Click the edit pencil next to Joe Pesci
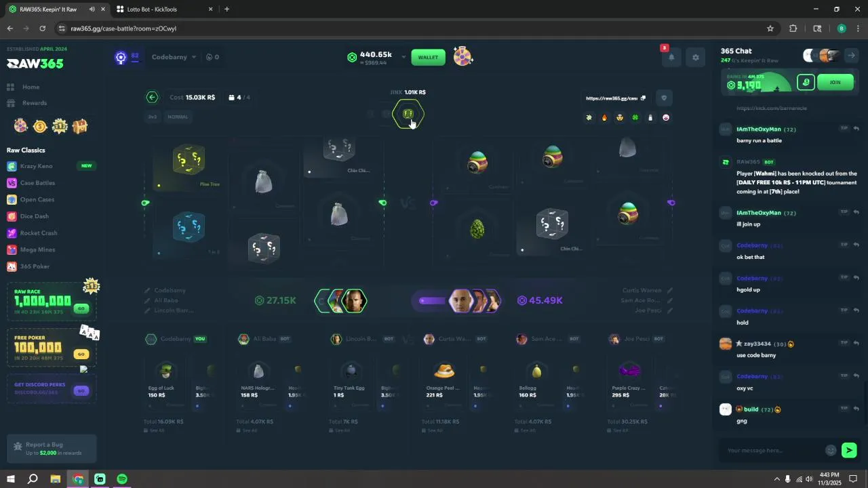868x488 pixels. (x=670, y=310)
